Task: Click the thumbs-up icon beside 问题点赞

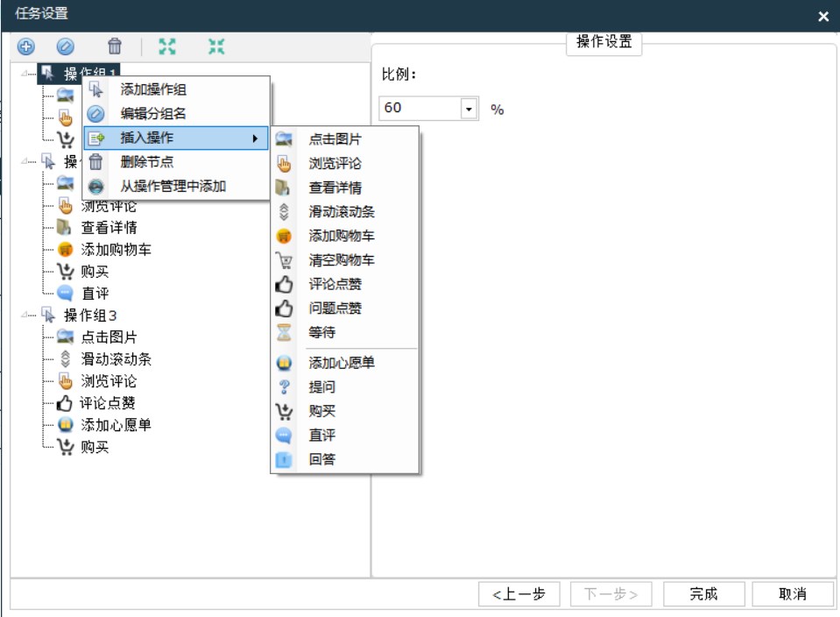Action: click(284, 308)
